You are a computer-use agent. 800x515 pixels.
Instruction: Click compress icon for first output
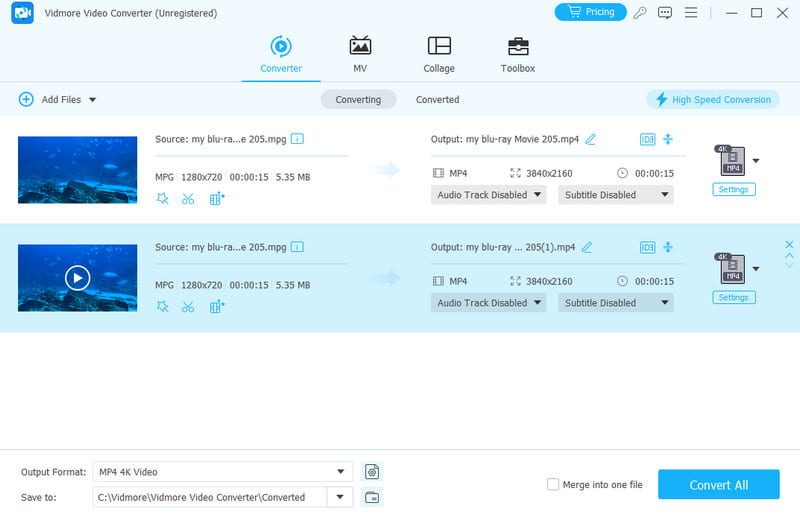668,139
